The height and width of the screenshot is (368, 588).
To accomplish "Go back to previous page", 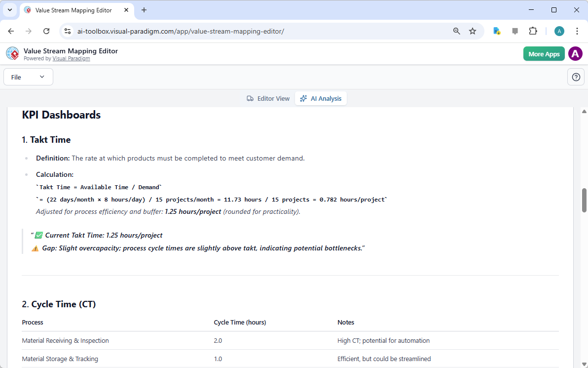I will pos(11,31).
